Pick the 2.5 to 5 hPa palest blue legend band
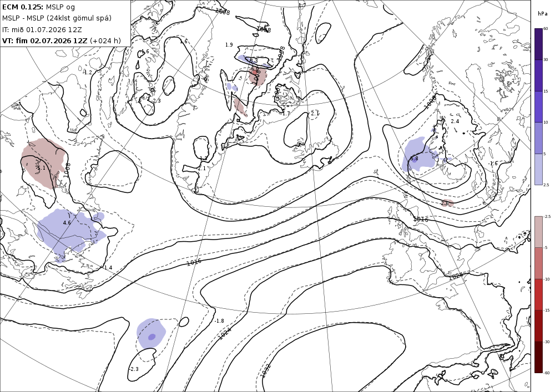Screen dimensions: 555x392 coord(538,169)
